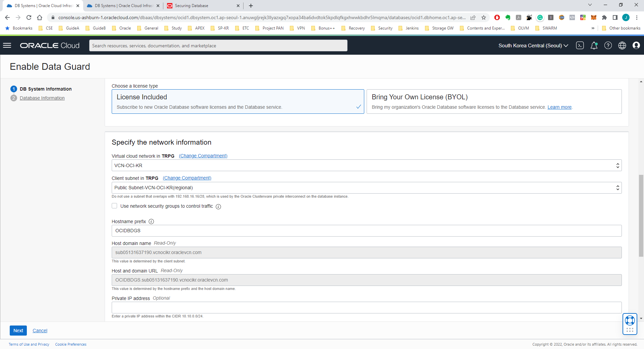
Task: Open the browser extensions puzzle icon
Action: tap(604, 17)
